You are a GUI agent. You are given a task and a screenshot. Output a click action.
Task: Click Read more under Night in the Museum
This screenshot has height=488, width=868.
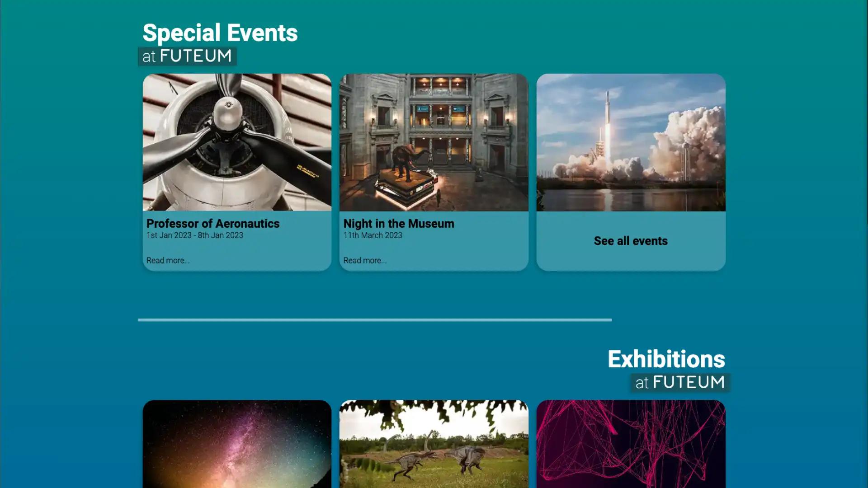(x=365, y=260)
